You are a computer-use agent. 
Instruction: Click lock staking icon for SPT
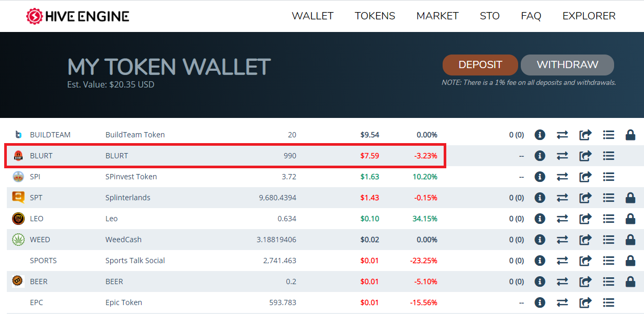(631, 198)
